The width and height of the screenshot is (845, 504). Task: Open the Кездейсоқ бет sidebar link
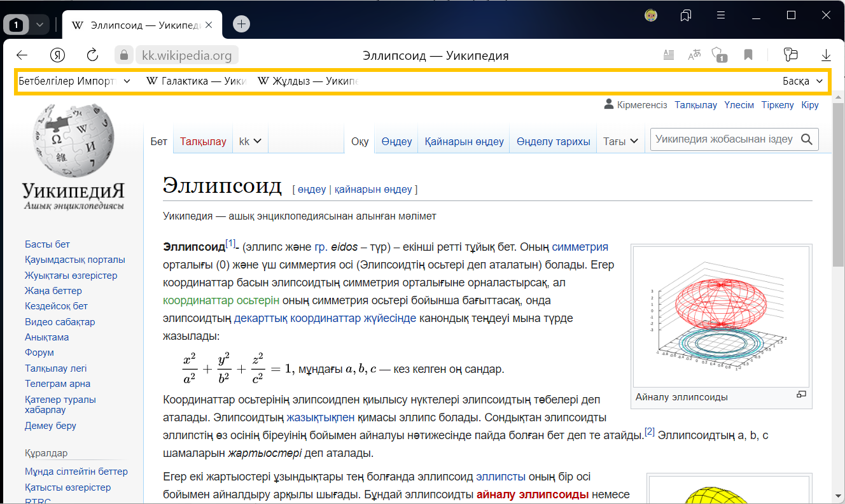tap(56, 306)
